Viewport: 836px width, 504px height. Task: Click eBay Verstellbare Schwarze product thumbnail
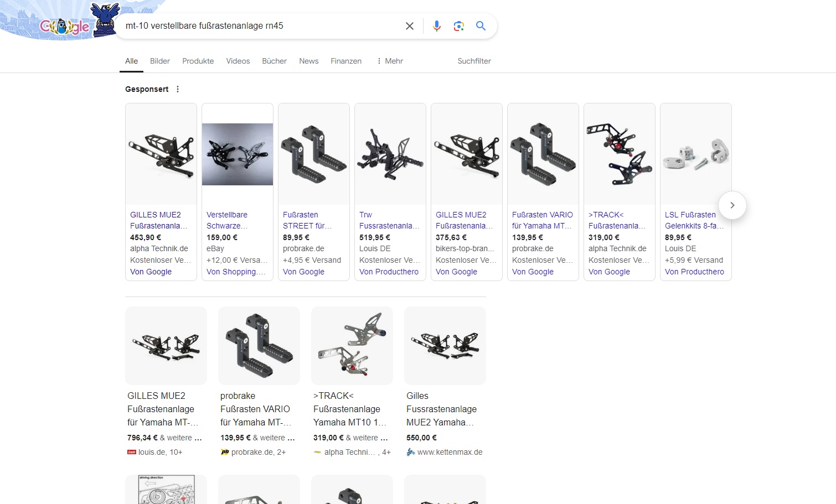[238, 154]
